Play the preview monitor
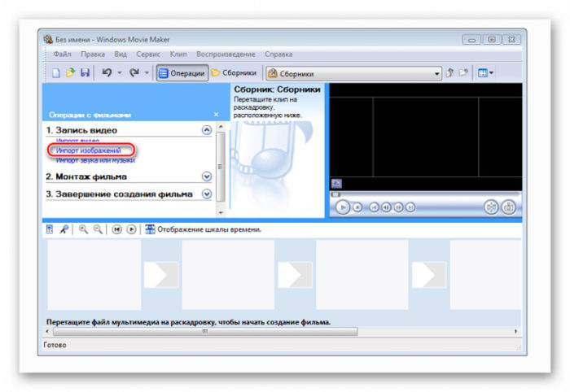 pyautogui.click(x=343, y=207)
